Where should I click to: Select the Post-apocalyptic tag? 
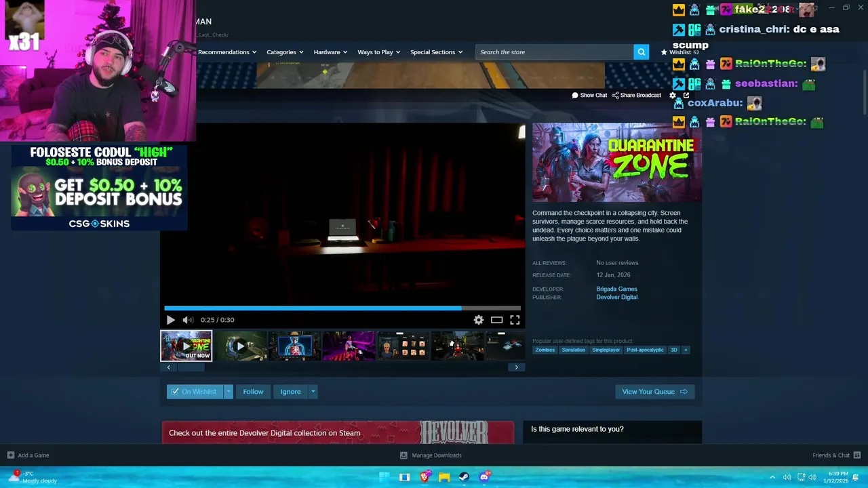pyautogui.click(x=645, y=350)
